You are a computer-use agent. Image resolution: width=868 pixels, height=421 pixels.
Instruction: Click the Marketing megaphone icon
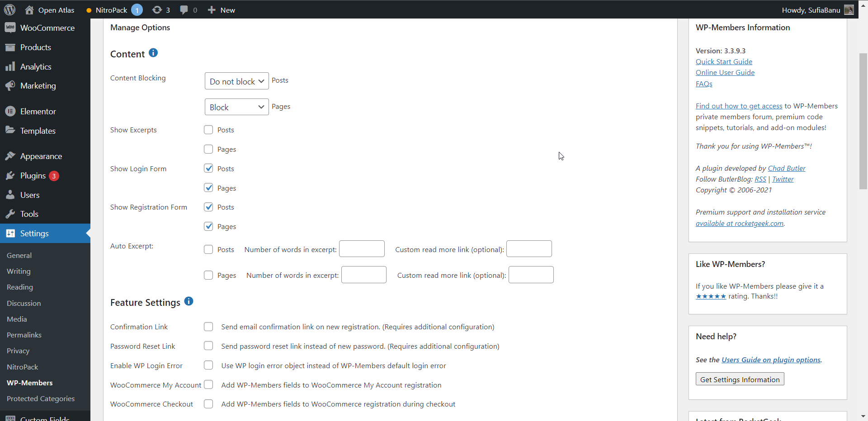pyautogui.click(x=10, y=85)
